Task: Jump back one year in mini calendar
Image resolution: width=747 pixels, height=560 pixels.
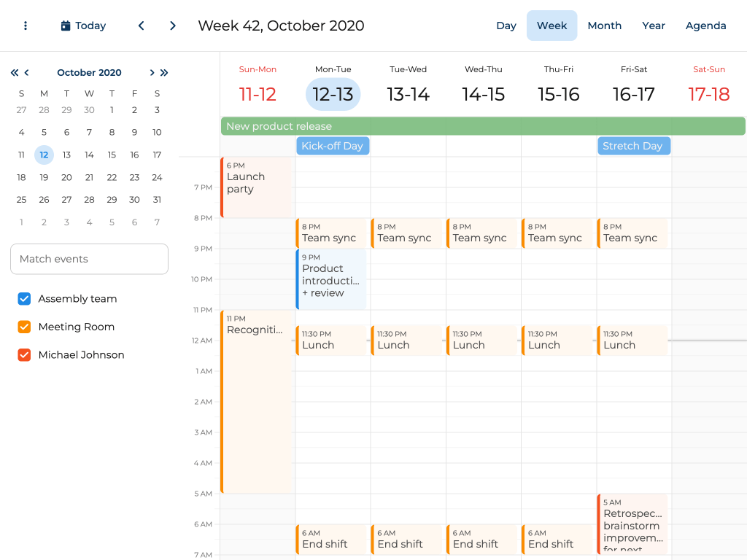Action: (15, 73)
